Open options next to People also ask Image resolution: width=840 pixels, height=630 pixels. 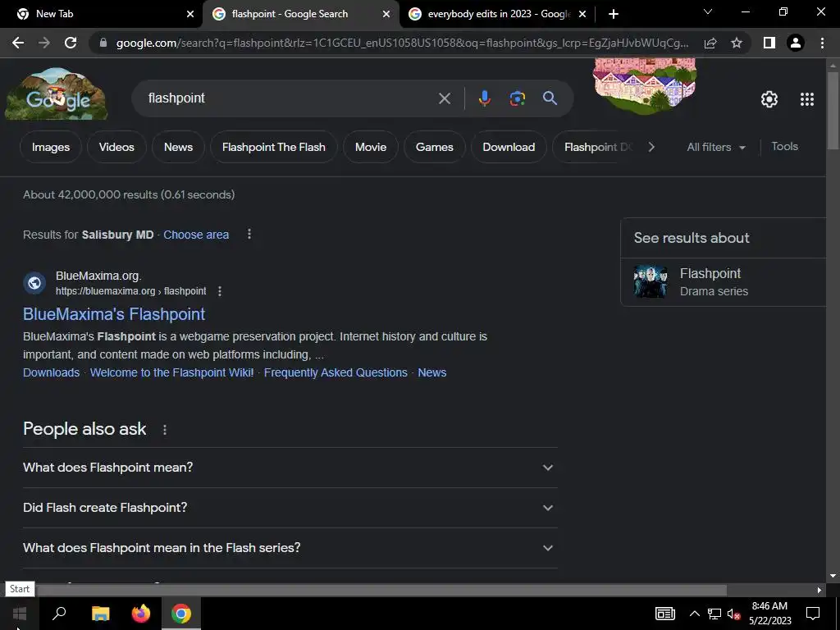pyautogui.click(x=165, y=430)
